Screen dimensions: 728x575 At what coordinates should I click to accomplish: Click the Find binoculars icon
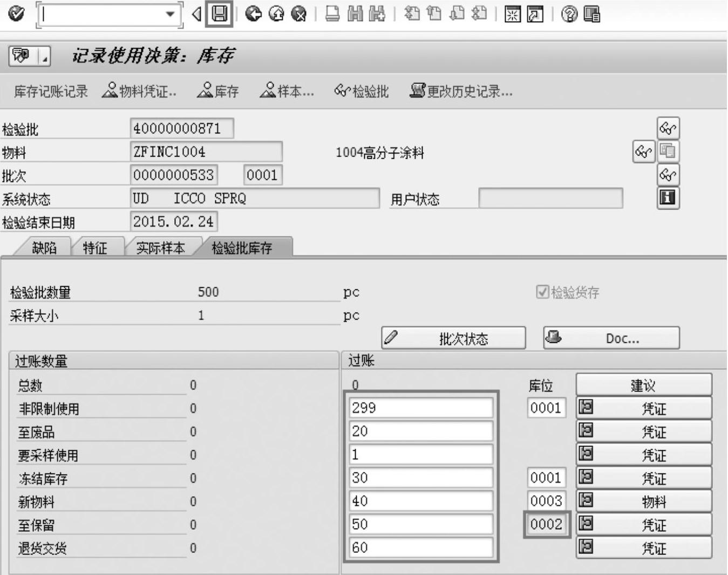click(x=355, y=13)
